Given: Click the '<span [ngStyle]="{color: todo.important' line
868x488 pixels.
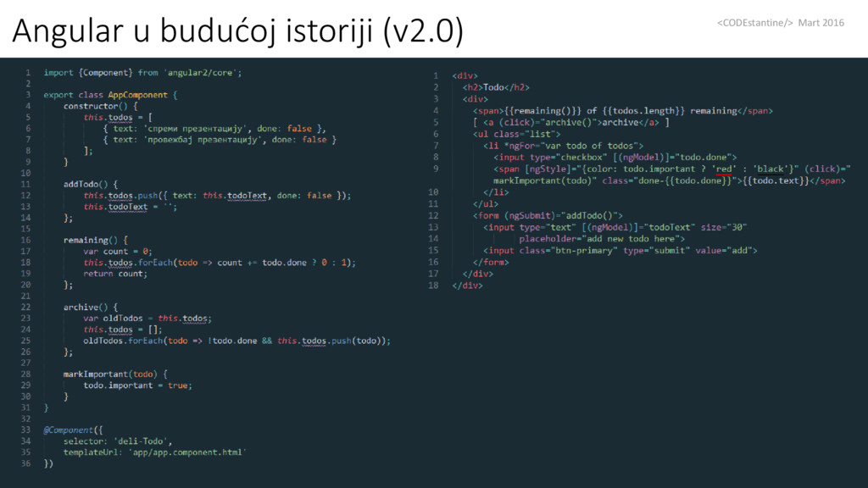Looking at the screenshot, I should tap(672, 169).
